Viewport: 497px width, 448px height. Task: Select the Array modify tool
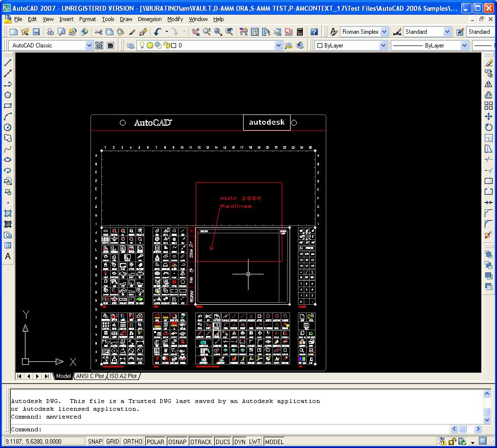coord(489,106)
